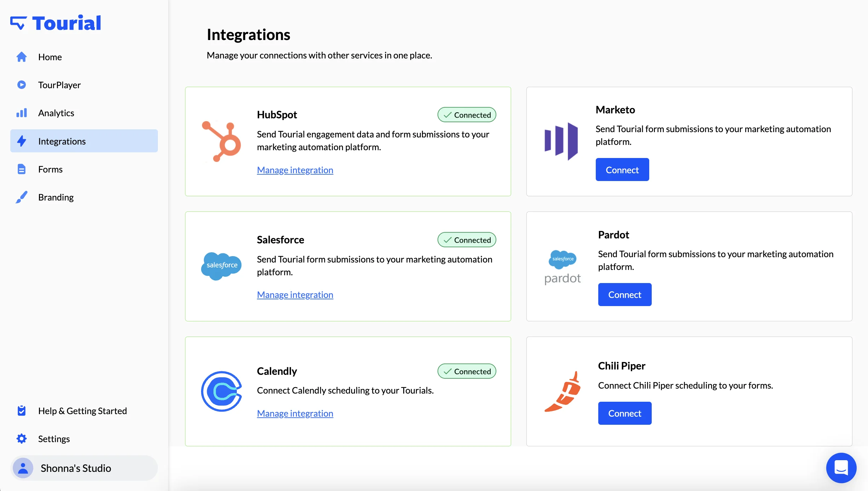
Task: Open the Branding page
Action: tap(84, 197)
